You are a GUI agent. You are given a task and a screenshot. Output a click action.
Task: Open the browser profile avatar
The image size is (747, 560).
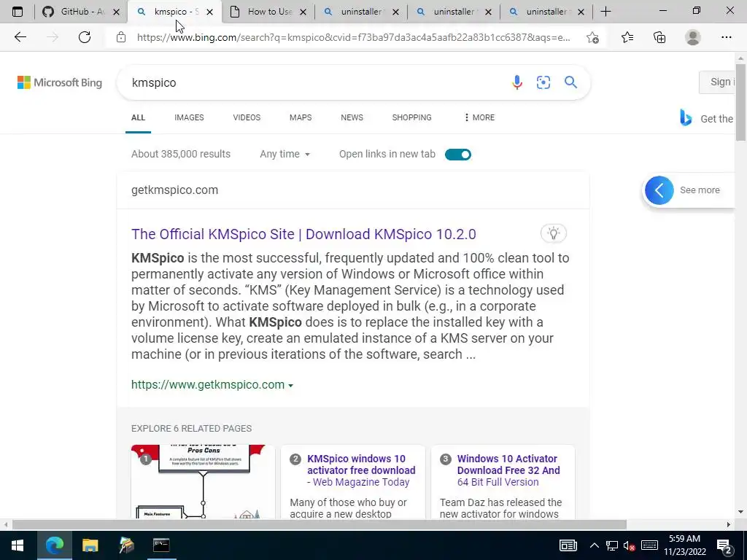pos(693,37)
